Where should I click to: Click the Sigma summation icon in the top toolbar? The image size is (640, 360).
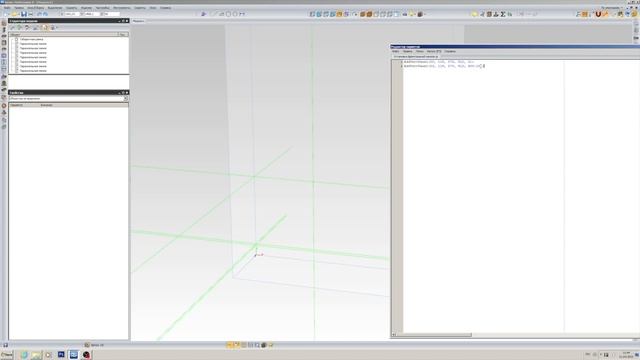[503, 14]
